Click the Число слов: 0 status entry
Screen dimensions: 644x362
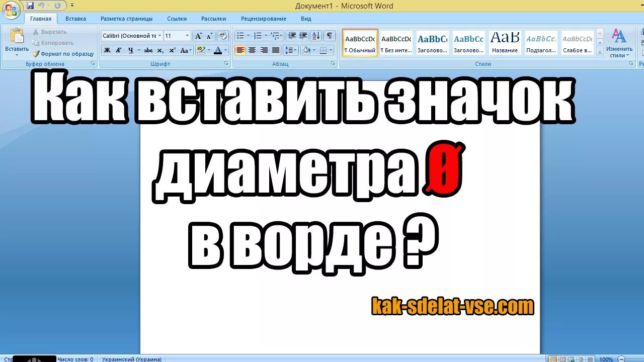[x=75, y=359]
